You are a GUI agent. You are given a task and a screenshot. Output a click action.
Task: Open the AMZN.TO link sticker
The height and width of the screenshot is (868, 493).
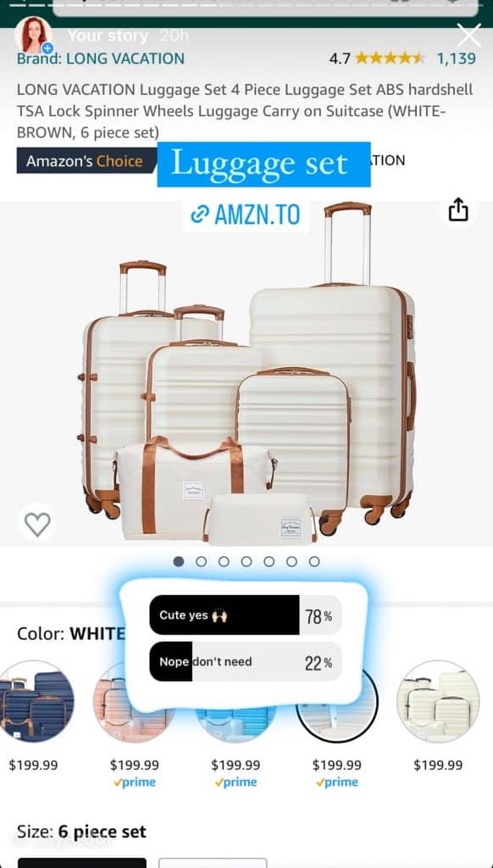[x=246, y=214]
